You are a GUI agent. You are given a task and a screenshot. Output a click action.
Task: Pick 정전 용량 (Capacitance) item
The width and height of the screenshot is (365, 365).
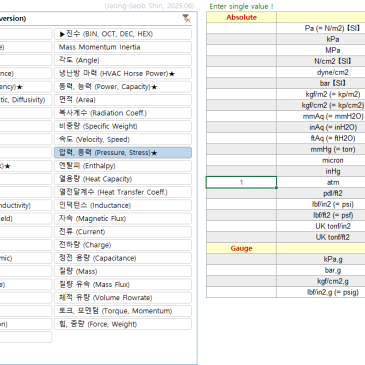tap(123, 258)
